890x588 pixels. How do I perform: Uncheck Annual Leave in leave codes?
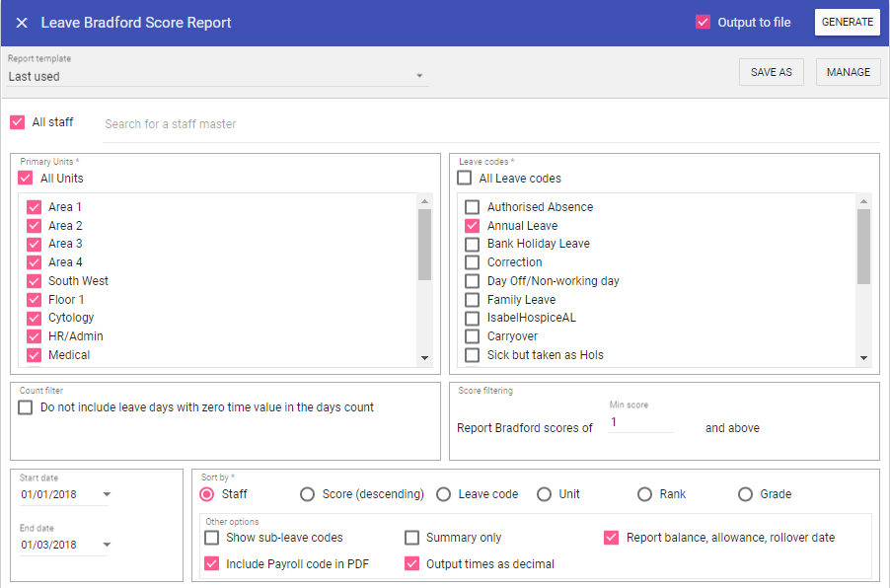click(473, 226)
